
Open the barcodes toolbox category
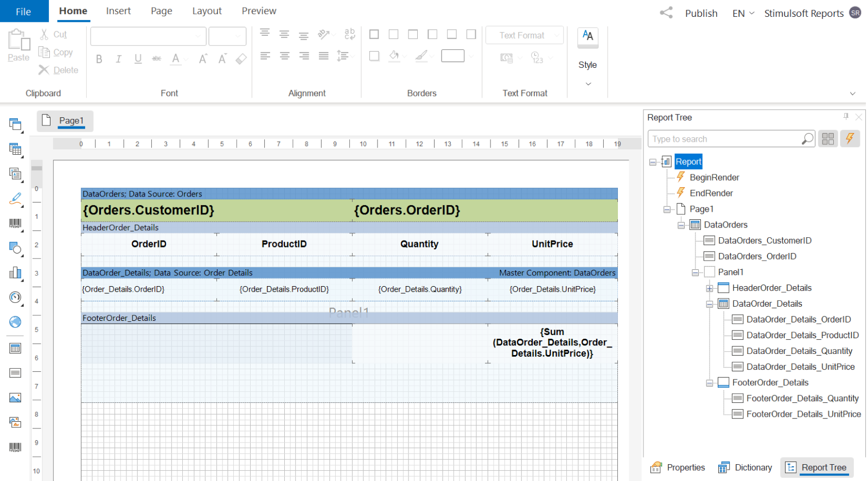15,224
